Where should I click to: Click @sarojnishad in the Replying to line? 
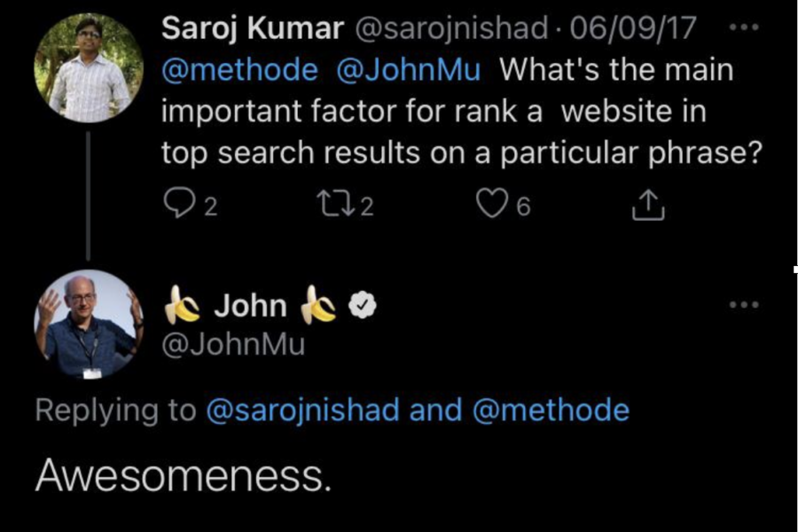[303, 411]
